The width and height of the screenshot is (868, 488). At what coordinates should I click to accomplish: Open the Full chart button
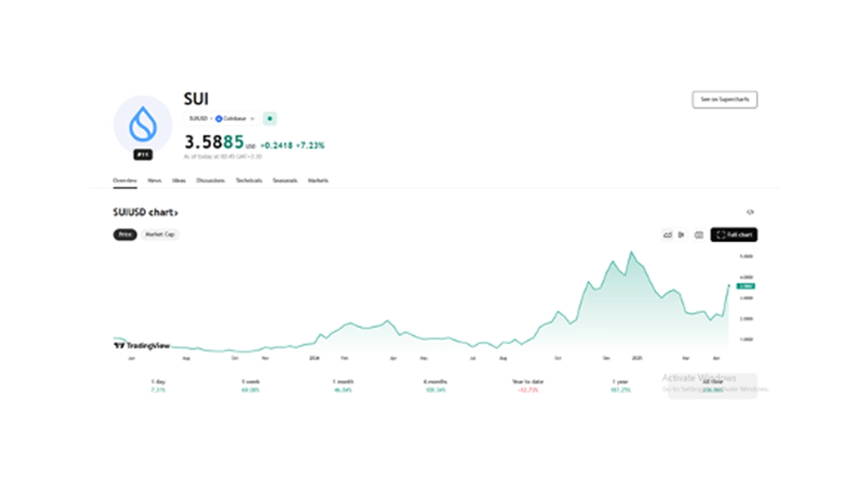pyautogui.click(x=734, y=235)
